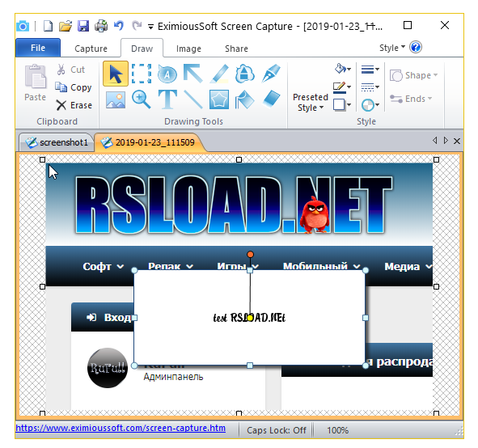
Task: Switch to the Draw ribbon tab
Action: (142, 49)
